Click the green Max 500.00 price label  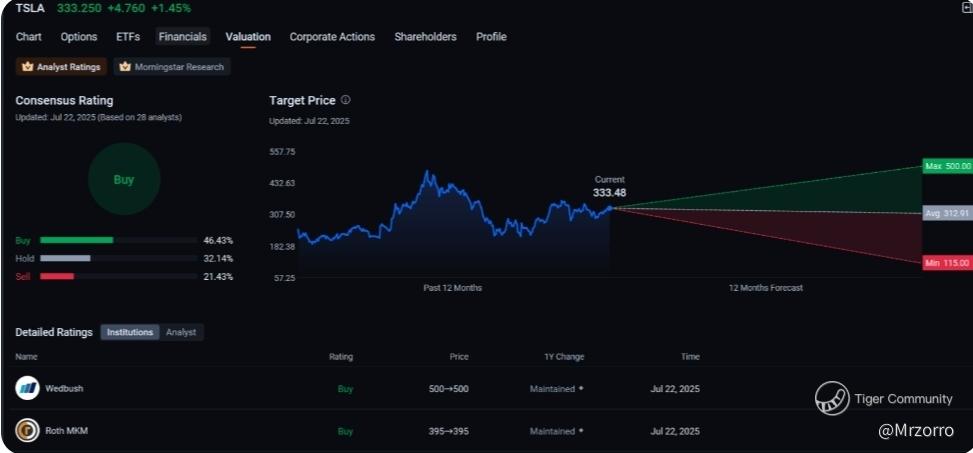[x=947, y=166]
